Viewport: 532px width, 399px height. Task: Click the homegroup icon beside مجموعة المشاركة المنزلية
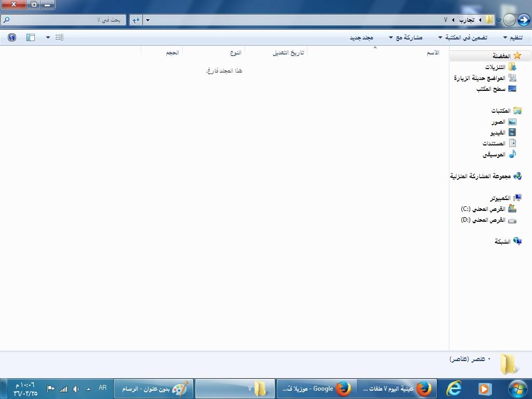tap(517, 176)
